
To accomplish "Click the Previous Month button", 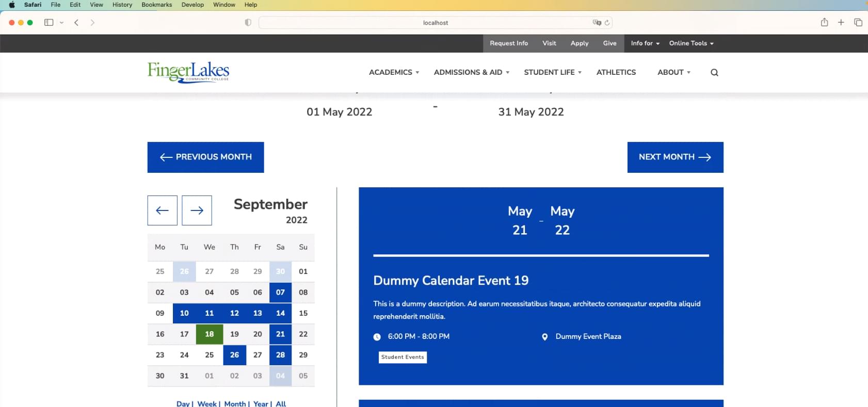I will 205,157.
